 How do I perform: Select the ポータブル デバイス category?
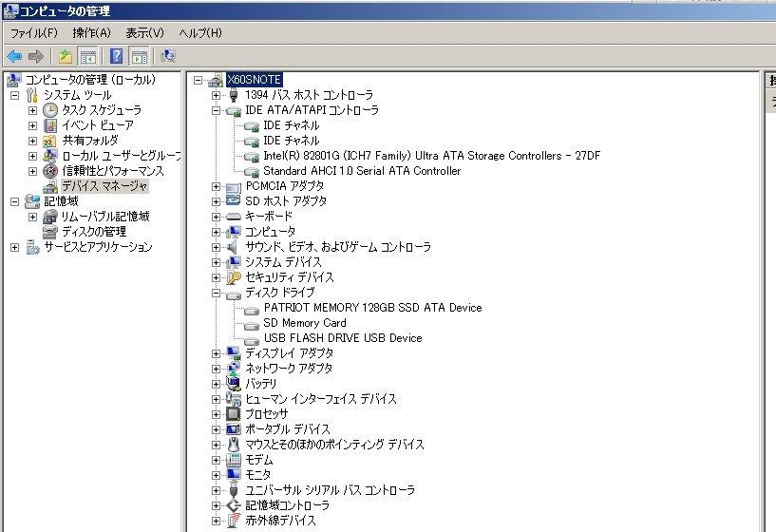tap(288, 429)
